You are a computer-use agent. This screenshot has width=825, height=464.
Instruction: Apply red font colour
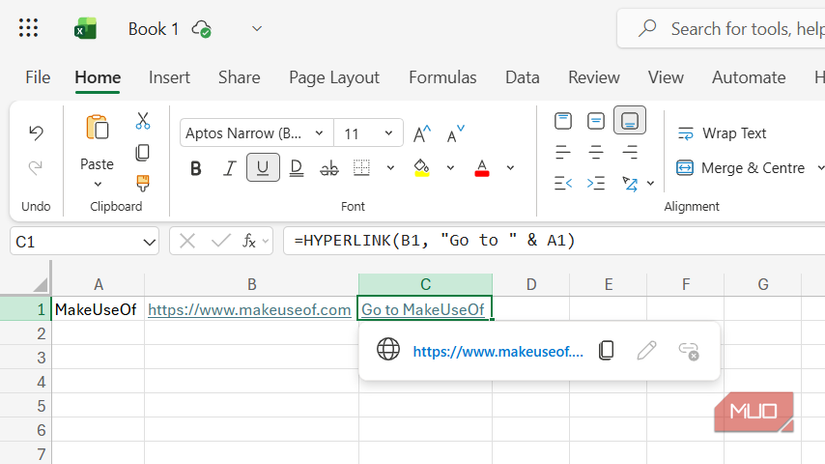point(482,168)
